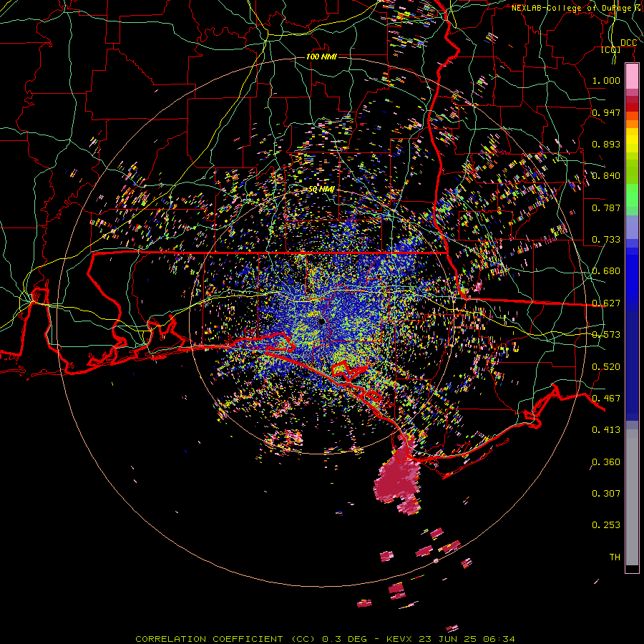Select the 0.307 legend value
Screen dimensions: 644x644
point(606,494)
